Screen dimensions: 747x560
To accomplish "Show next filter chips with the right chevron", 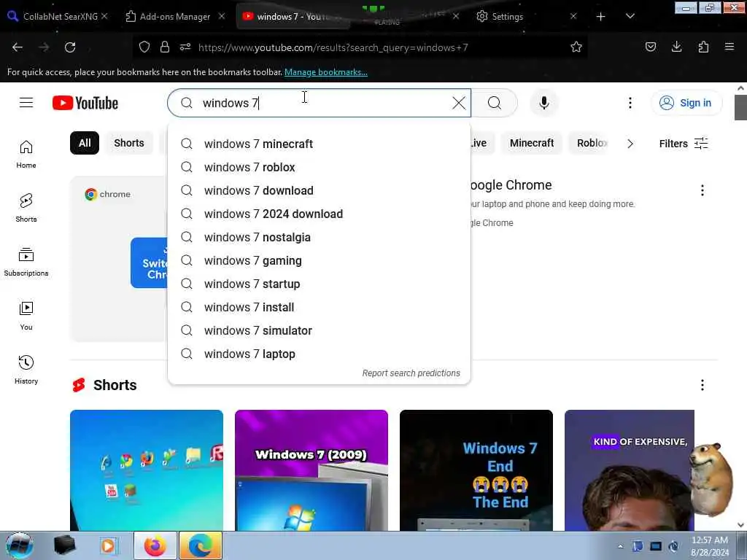I will point(630,144).
